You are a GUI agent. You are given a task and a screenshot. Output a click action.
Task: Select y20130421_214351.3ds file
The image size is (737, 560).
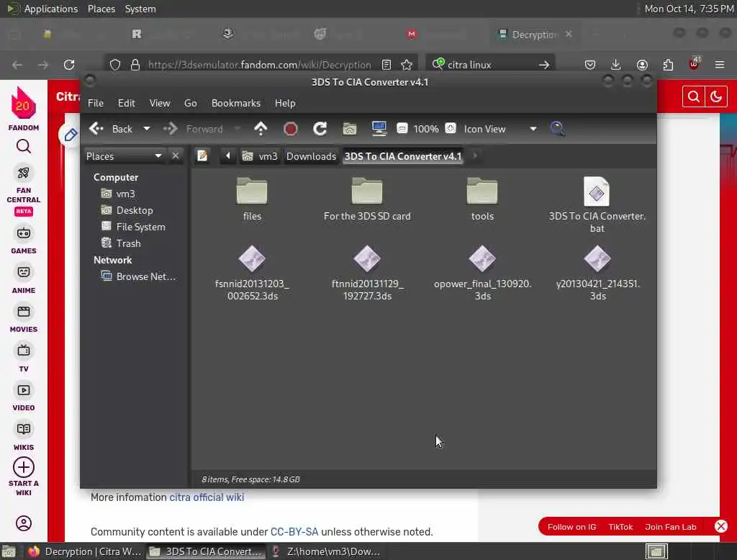[x=597, y=258]
